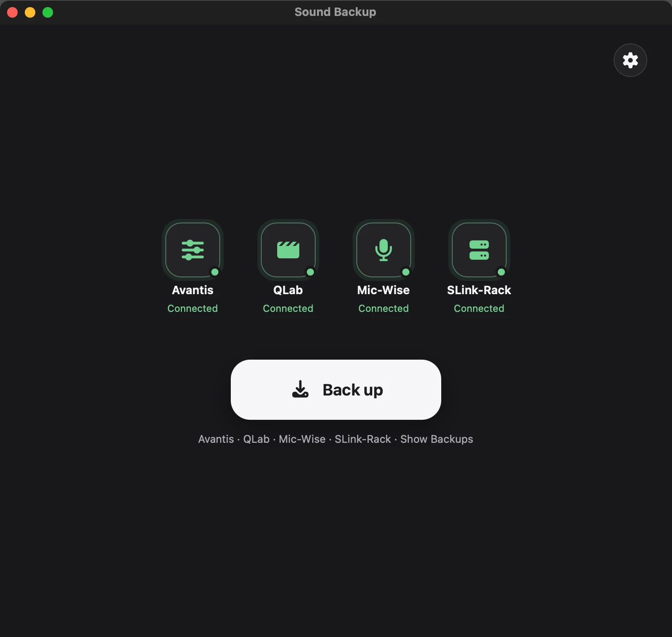Click Connected status under Mic-Wise

click(384, 308)
